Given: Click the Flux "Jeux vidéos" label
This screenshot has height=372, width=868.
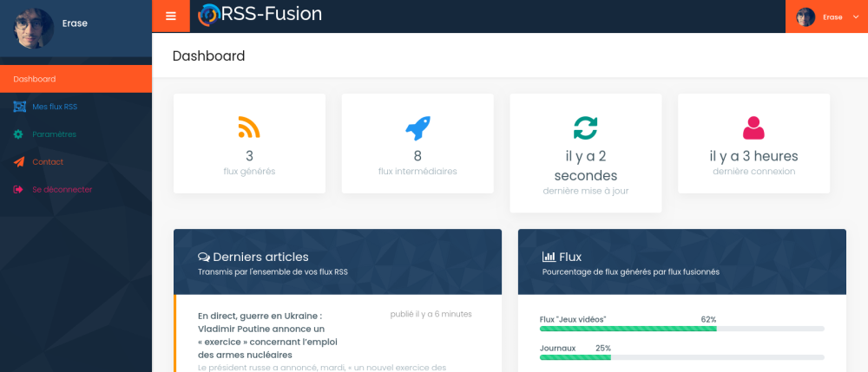Looking at the screenshot, I should (x=573, y=319).
